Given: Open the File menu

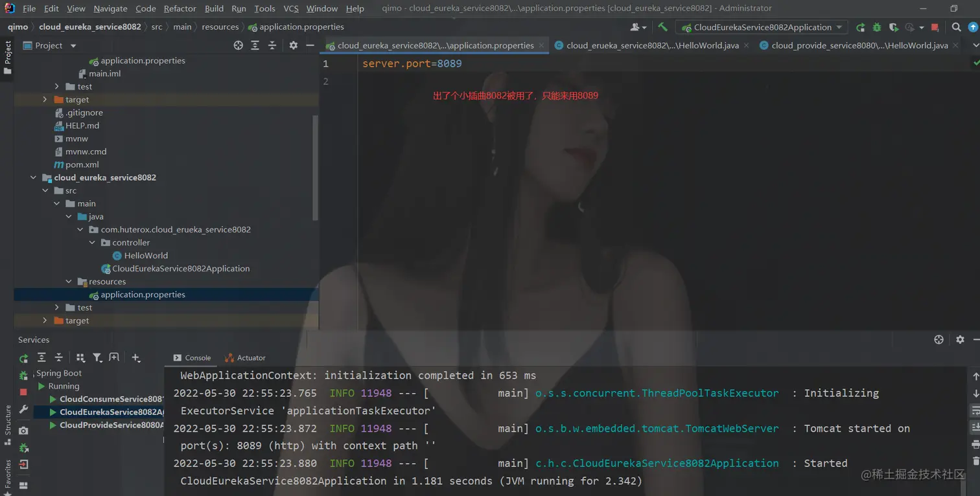Looking at the screenshot, I should click(29, 8).
